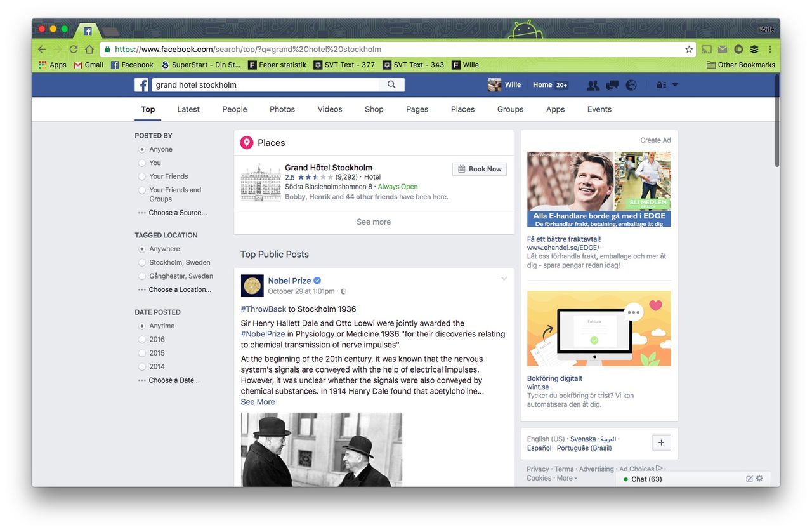Click the Cast extension icon
The height and width of the screenshot is (532, 812).
tap(707, 49)
